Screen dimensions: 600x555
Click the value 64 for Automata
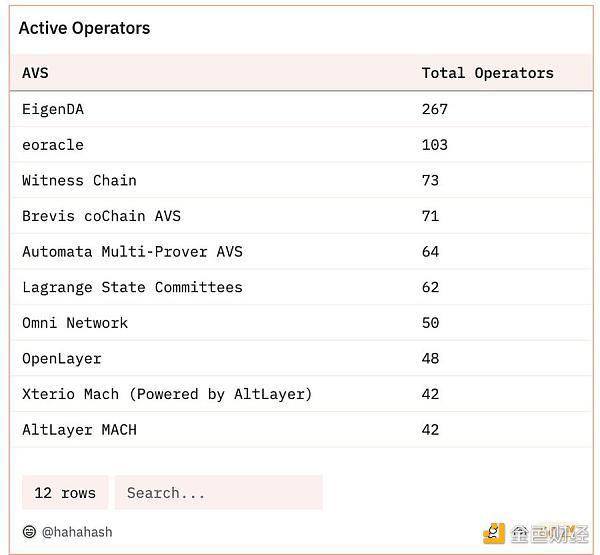pyautogui.click(x=430, y=252)
